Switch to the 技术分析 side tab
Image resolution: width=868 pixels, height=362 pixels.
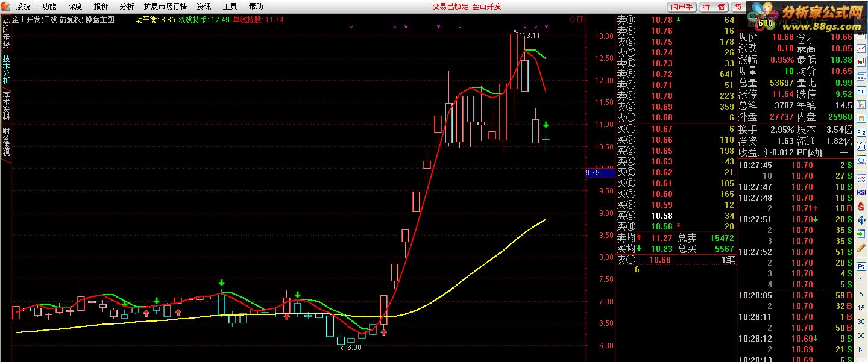point(6,70)
